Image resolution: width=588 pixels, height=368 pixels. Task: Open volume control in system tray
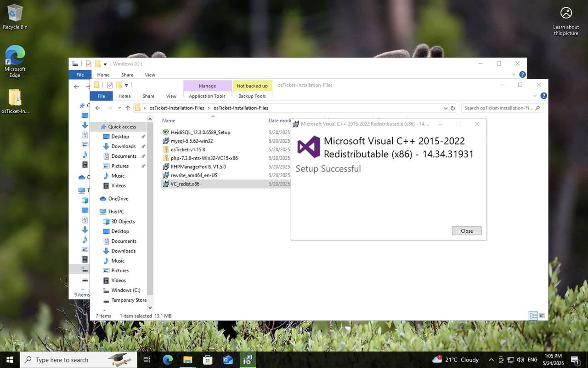pyautogui.click(x=520, y=360)
